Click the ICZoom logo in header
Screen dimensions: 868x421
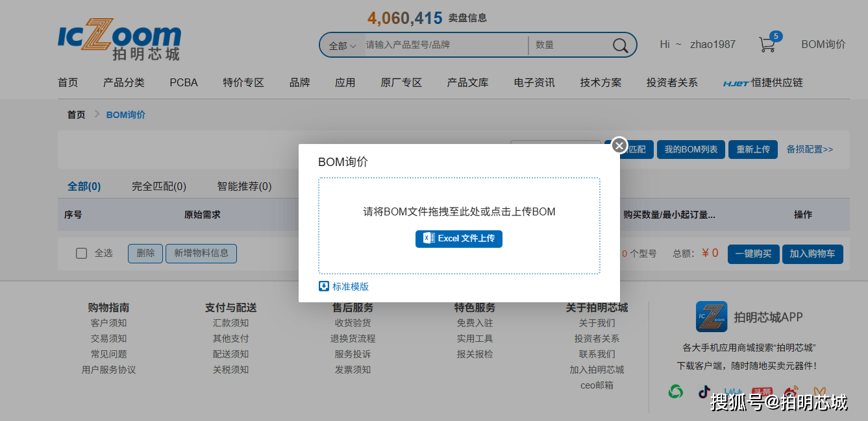119,40
